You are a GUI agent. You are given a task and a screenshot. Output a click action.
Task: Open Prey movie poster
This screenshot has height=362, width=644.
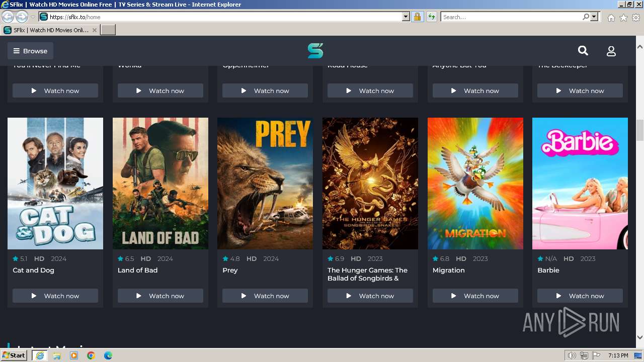[265, 184]
